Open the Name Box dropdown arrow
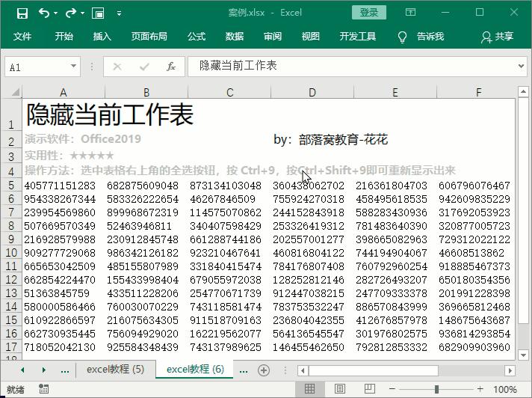532x398 pixels. click(x=73, y=67)
